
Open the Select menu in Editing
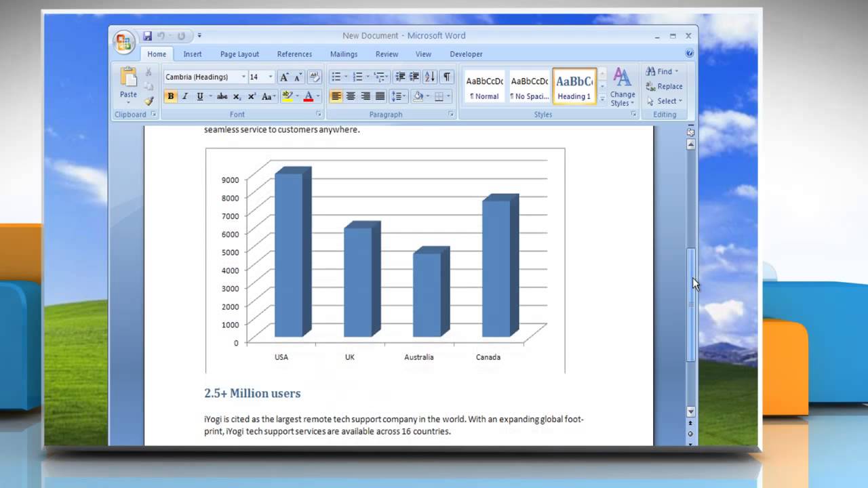coord(664,101)
